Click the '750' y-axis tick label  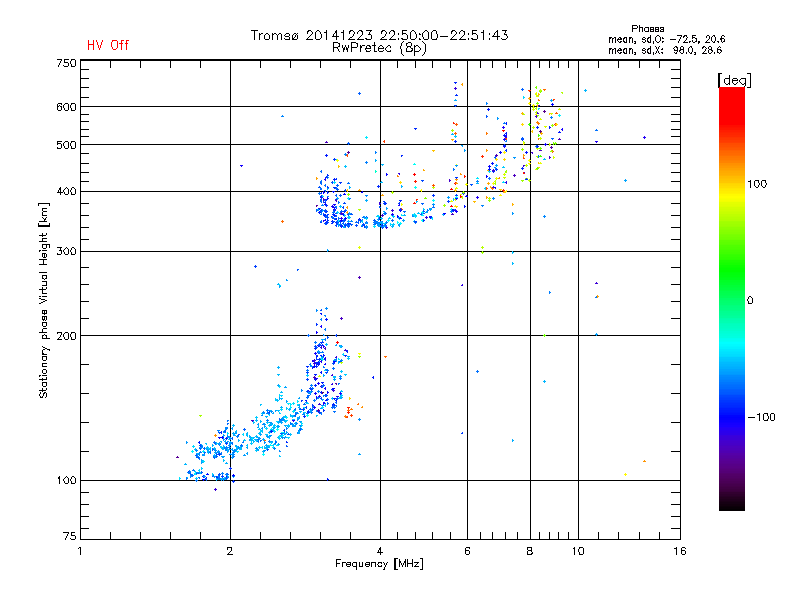coord(66,63)
